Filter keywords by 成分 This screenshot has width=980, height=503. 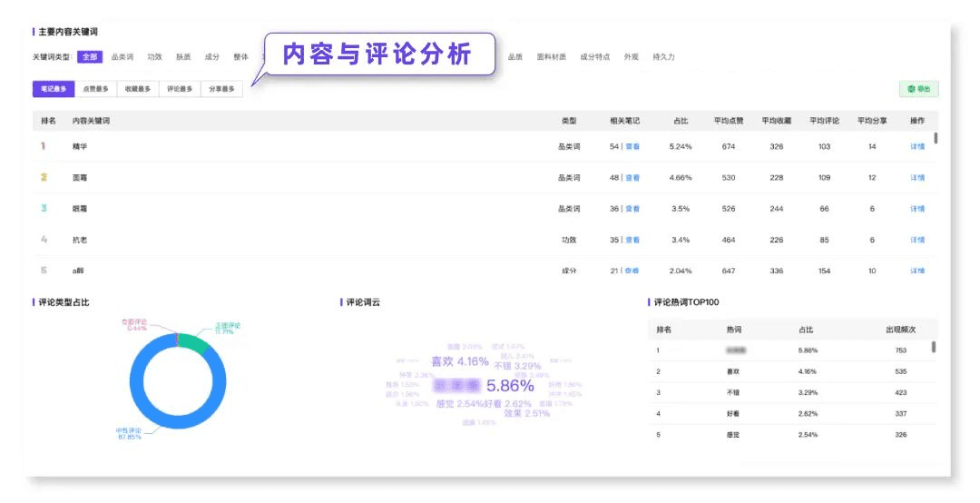[x=211, y=57]
